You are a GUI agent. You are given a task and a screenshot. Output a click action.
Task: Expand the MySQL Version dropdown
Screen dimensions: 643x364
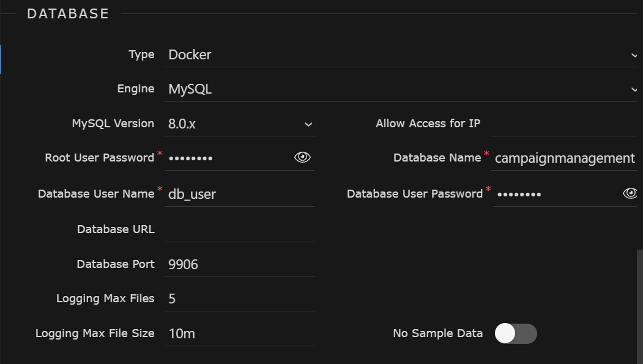(x=309, y=124)
